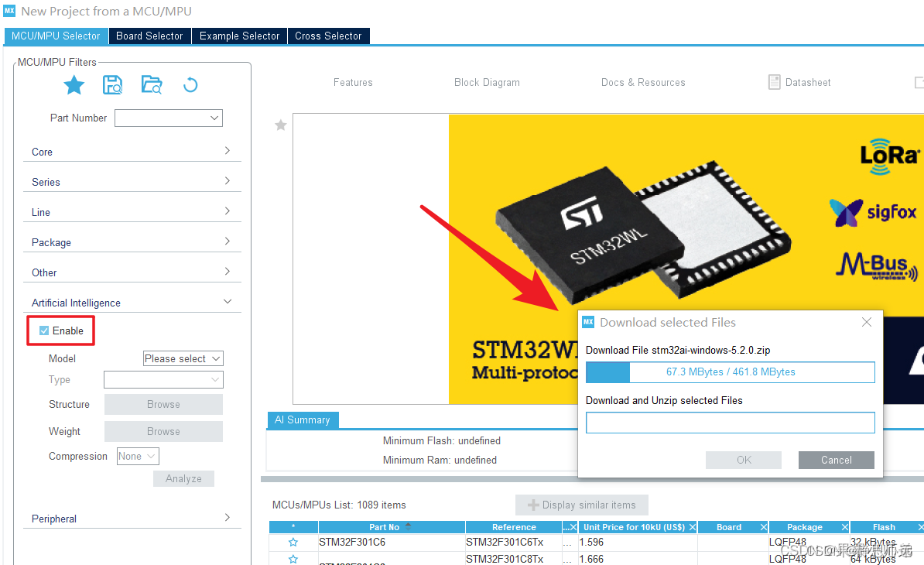Click Browse button for Weight
This screenshot has height=565, width=924.
pos(163,431)
